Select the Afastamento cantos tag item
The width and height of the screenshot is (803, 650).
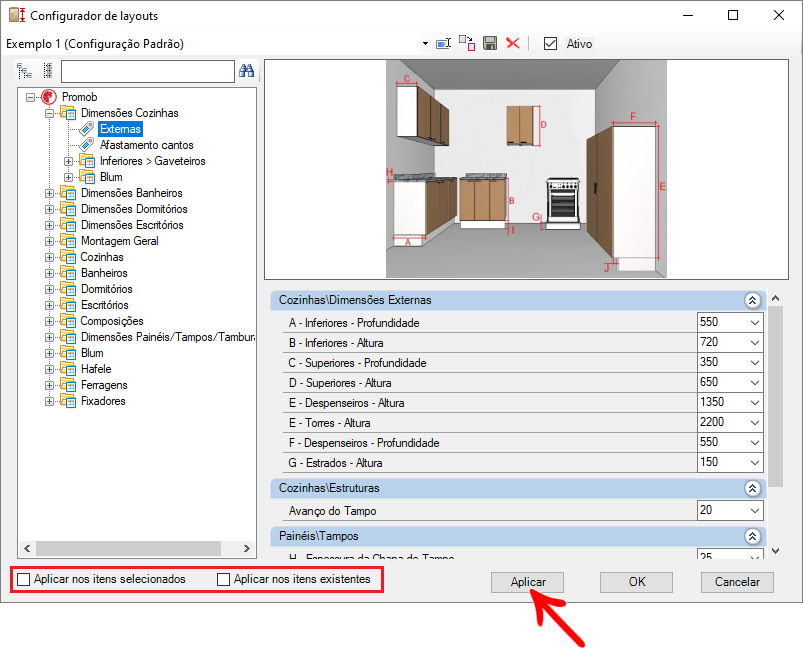coord(146,145)
